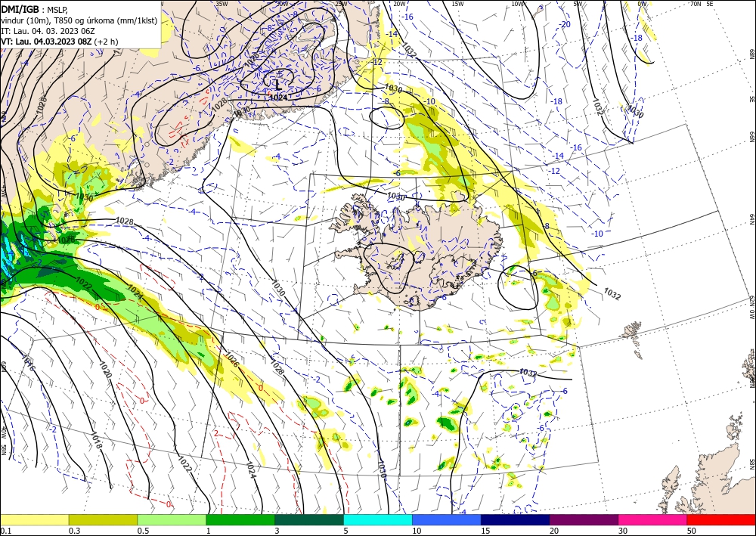Viewport: 756px width, 536px height.
Task: Click the "1018" isobar label
Action: click(97, 441)
